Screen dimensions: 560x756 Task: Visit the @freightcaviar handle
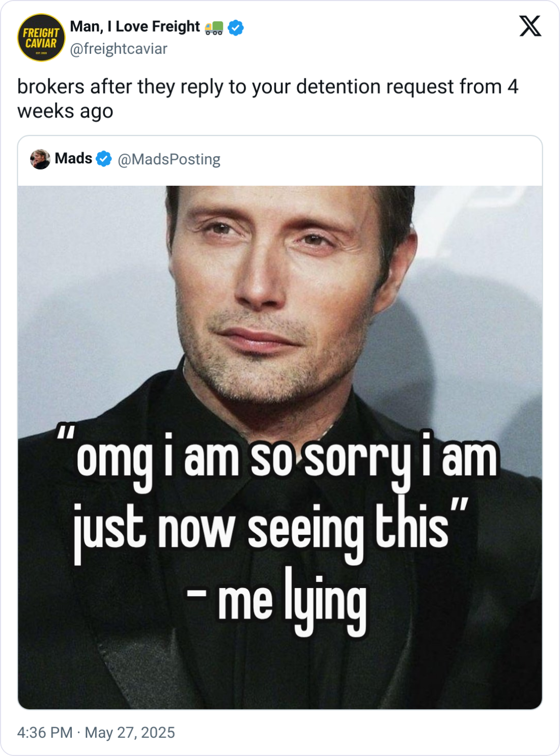click(119, 49)
